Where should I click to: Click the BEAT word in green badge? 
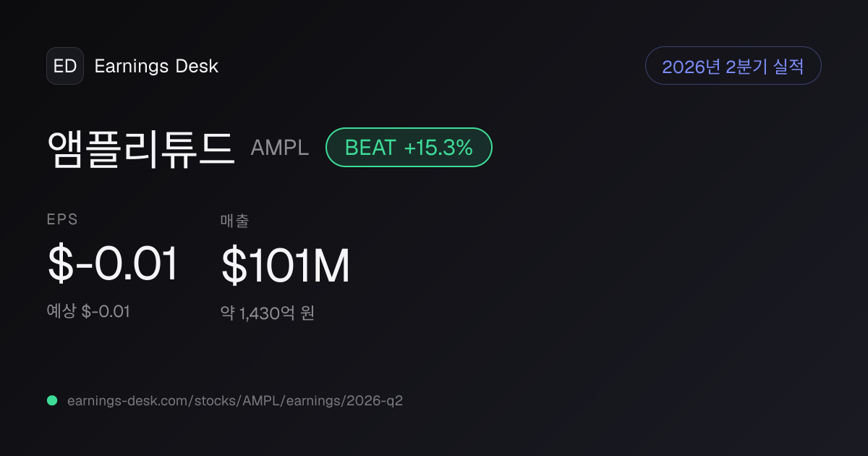click(x=370, y=148)
